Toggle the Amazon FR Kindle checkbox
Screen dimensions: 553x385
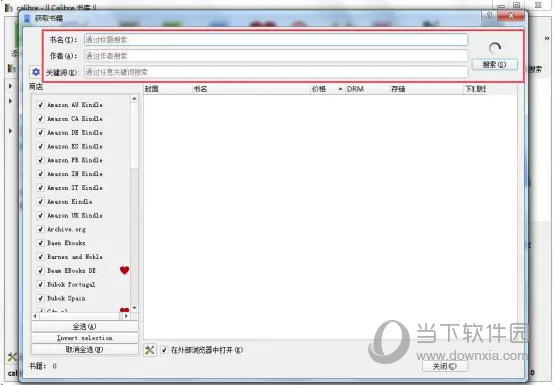[41, 160]
